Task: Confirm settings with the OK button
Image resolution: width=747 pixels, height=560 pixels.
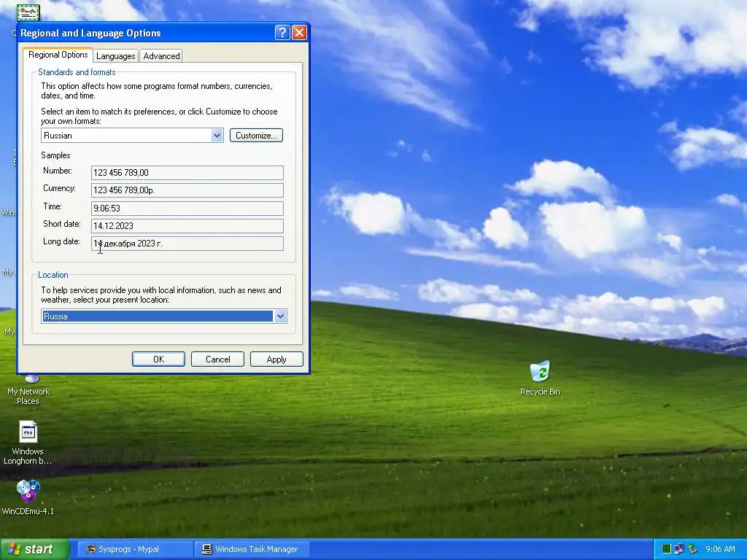Action: click(158, 359)
